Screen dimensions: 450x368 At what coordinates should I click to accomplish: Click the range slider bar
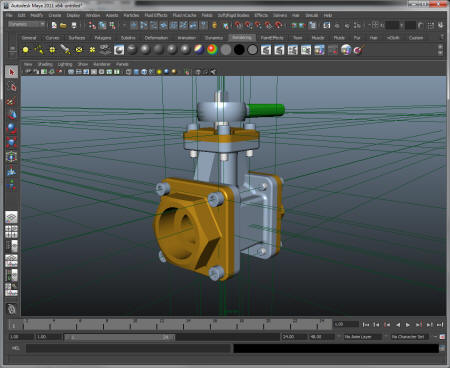click(x=119, y=337)
